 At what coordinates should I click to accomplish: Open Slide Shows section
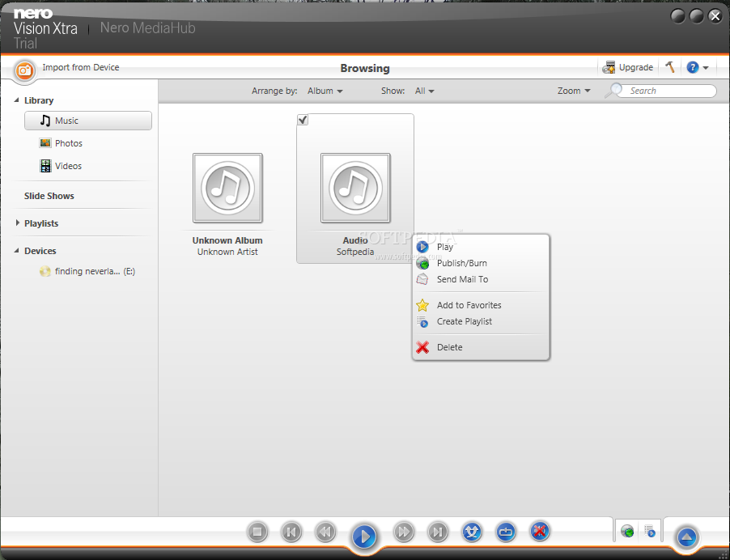pyautogui.click(x=49, y=196)
